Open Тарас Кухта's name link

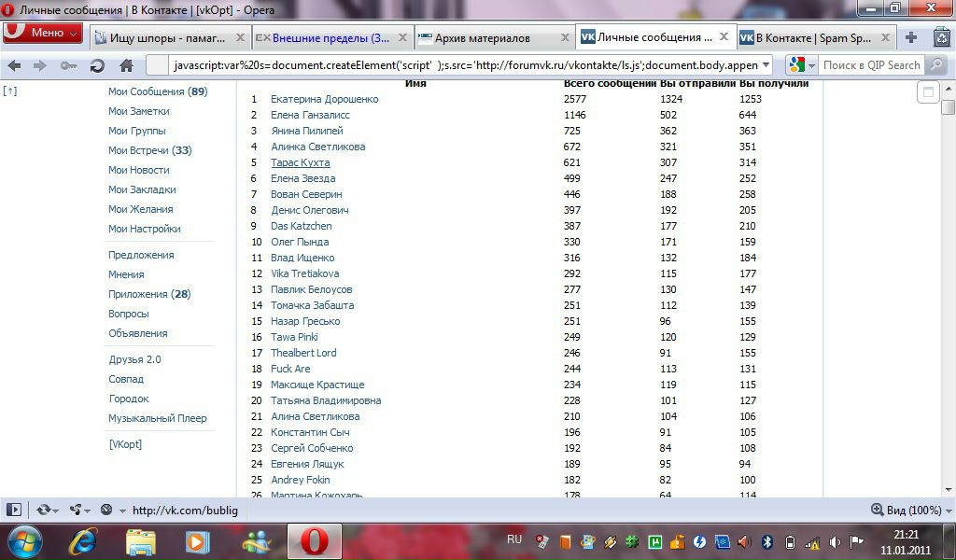coord(300,162)
